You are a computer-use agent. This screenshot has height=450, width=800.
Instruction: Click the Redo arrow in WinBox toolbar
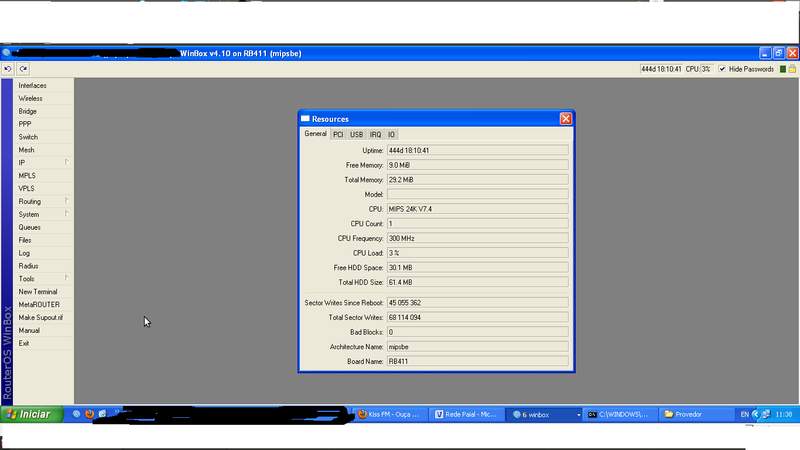click(23, 69)
